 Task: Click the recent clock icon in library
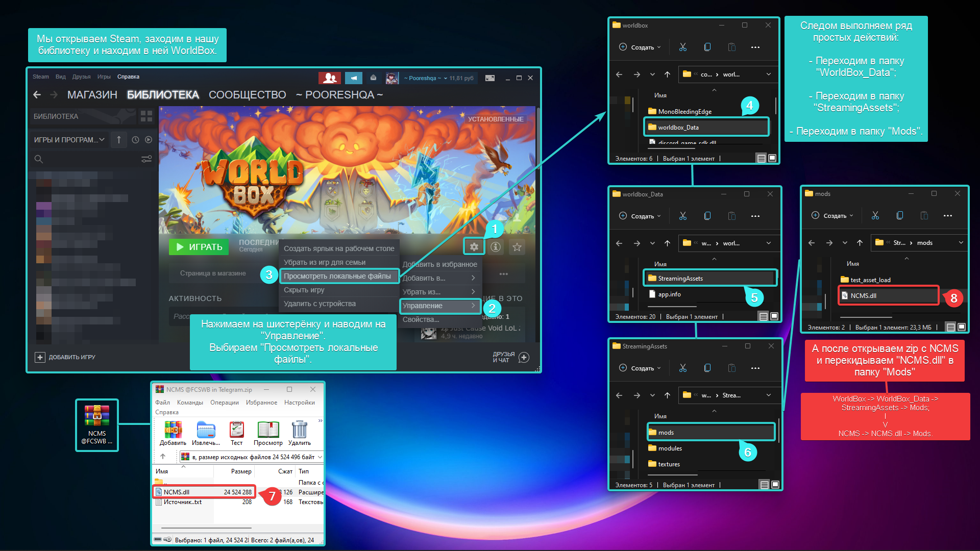(x=135, y=140)
